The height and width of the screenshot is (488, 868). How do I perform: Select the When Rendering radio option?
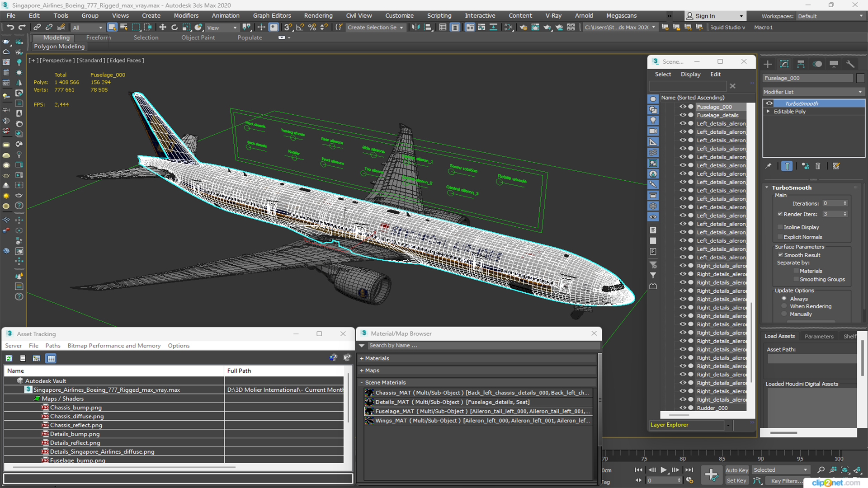(784, 306)
